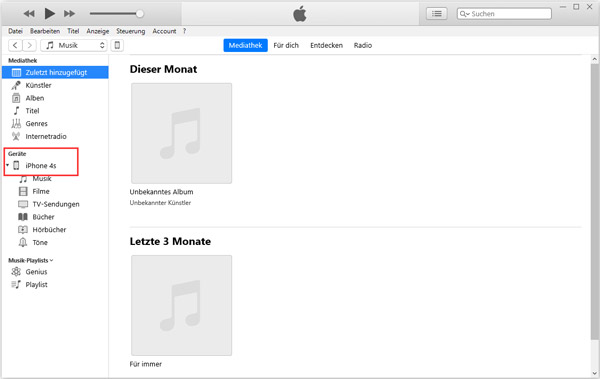Open Bücher under iPhone 4s
This screenshot has height=379, width=600.
pos(43,217)
